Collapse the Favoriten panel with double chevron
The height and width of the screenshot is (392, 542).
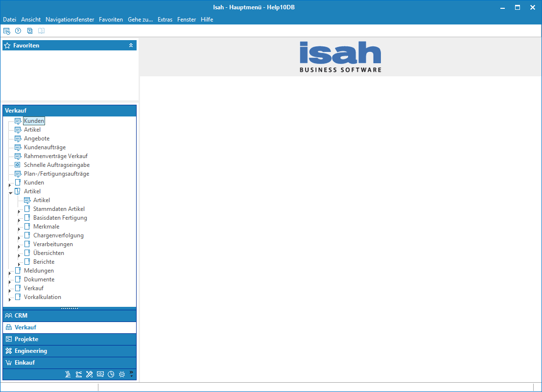pyautogui.click(x=131, y=45)
